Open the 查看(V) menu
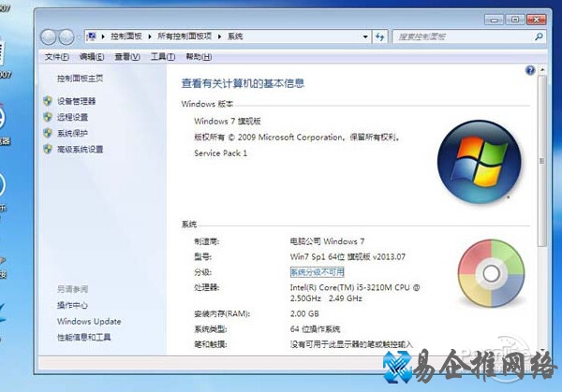This screenshot has width=562, height=392. 127,57
